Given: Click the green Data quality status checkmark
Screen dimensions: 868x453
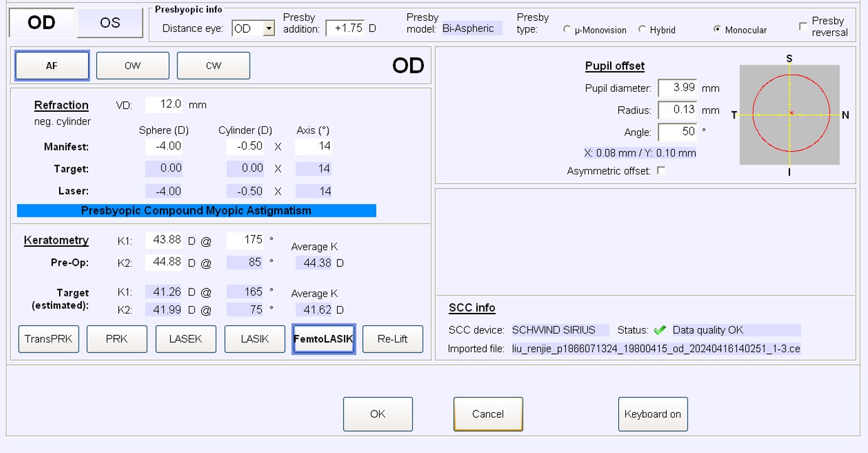Looking at the screenshot, I should pos(659,330).
